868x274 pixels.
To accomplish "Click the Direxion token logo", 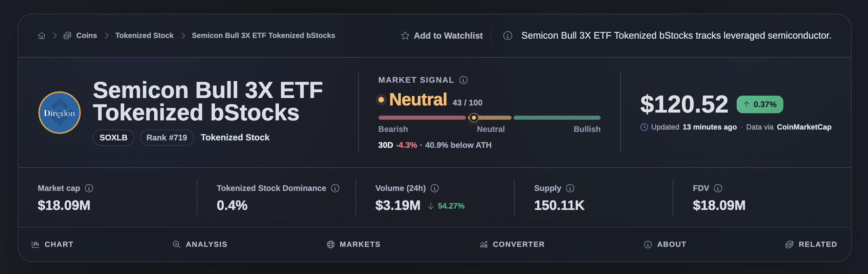I will pyautogui.click(x=60, y=113).
